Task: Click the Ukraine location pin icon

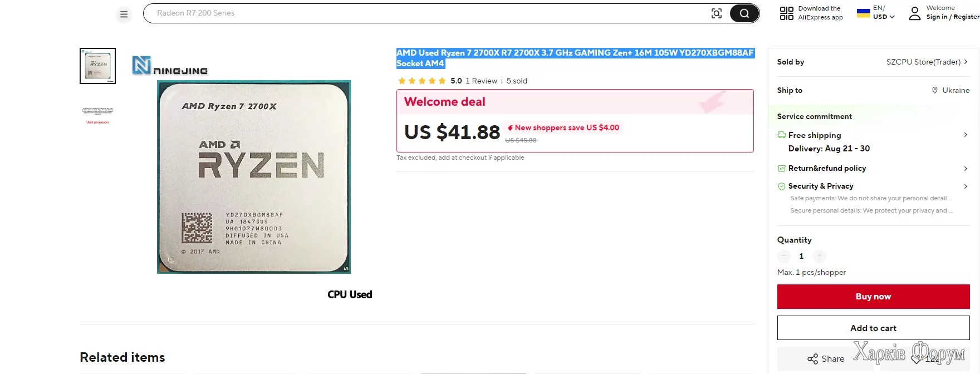Action: tap(935, 90)
